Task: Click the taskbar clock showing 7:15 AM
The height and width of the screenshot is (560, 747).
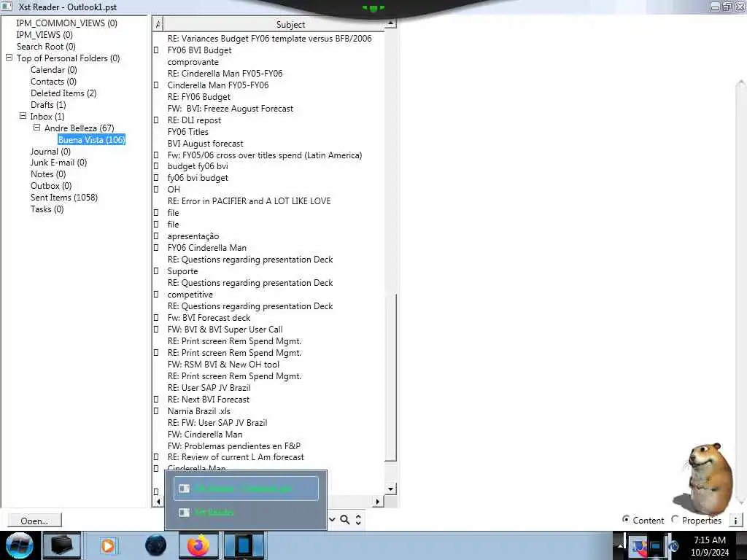Action: 710,545
